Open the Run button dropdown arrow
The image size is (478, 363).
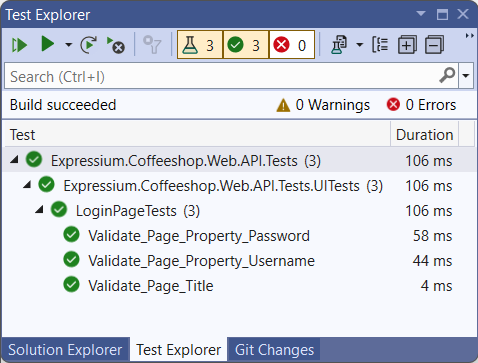click(68, 45)
